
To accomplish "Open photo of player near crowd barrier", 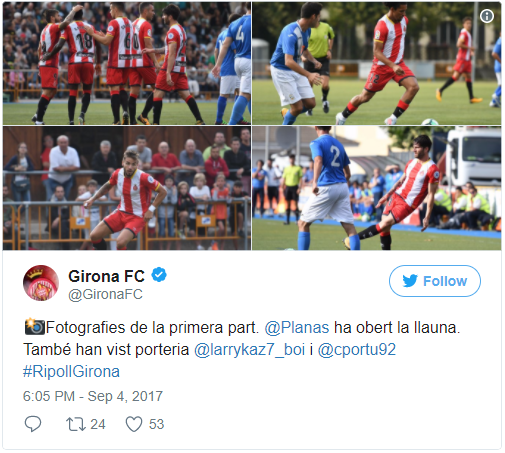I will (x=127, y=188).
